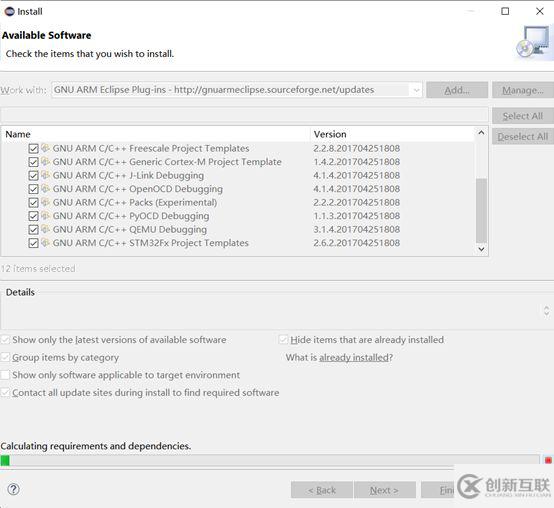The image size is (554, 508).
Task: Click the Next > button
Action: click(x=384, y=490)
